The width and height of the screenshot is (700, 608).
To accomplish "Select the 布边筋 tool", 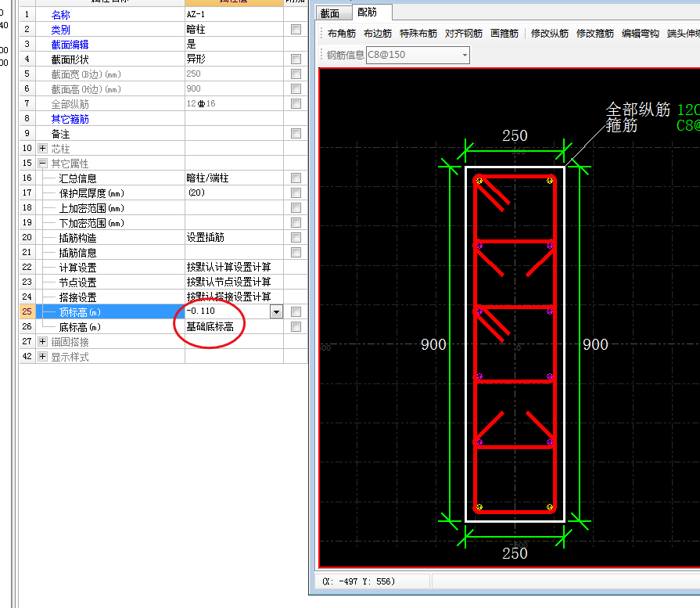I will [x=378, y=34].
